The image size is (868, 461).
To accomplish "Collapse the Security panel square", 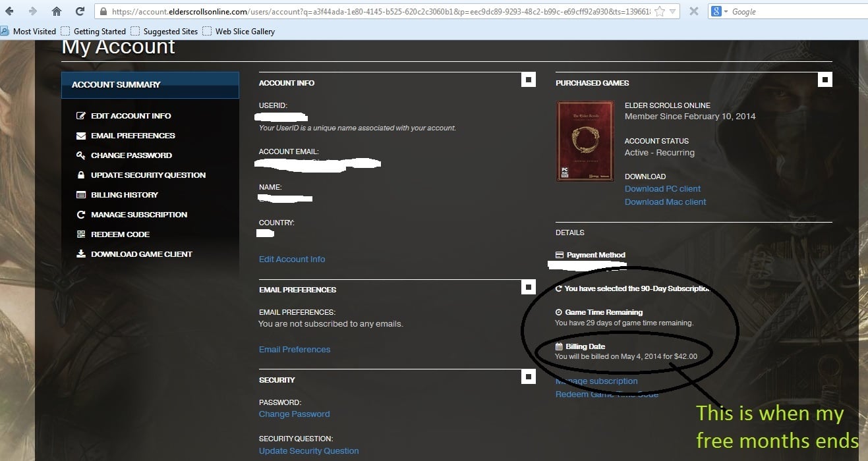I will click(x=528, y=377).
